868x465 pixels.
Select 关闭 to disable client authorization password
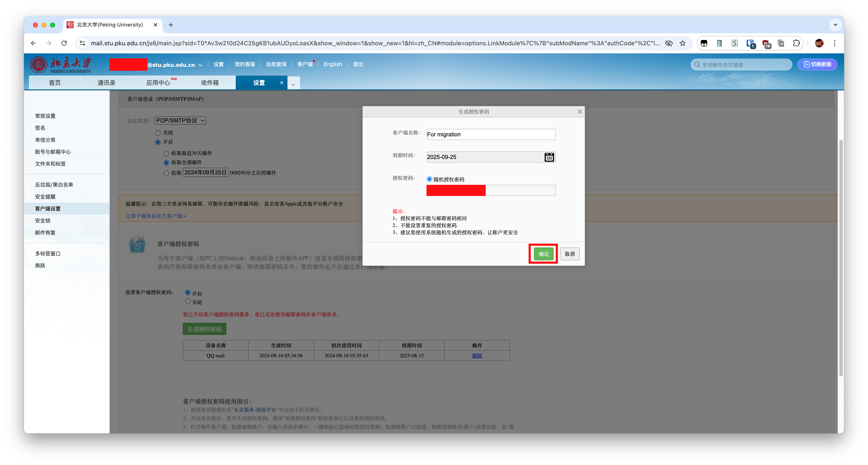coord(188,301)
